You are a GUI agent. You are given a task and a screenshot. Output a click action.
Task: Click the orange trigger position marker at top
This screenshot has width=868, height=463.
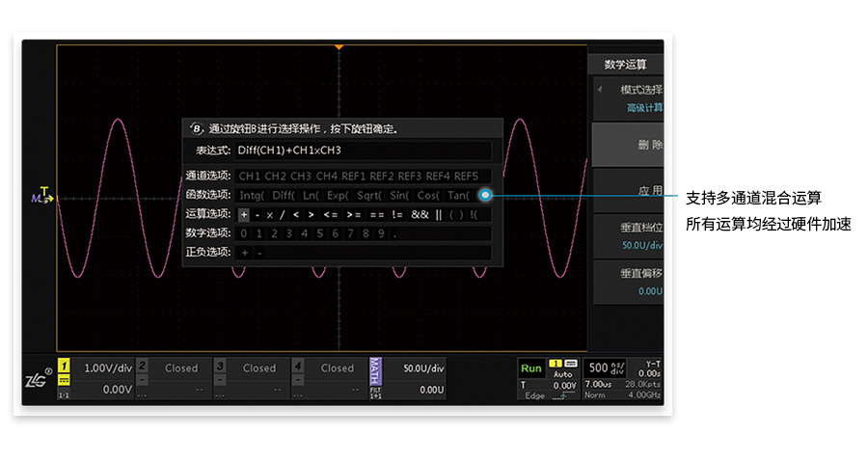tap(339, 46)
